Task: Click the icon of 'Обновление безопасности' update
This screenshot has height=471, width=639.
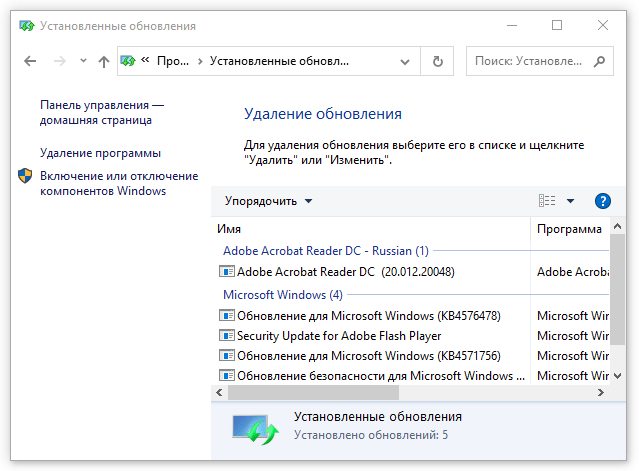Action: 227,375
